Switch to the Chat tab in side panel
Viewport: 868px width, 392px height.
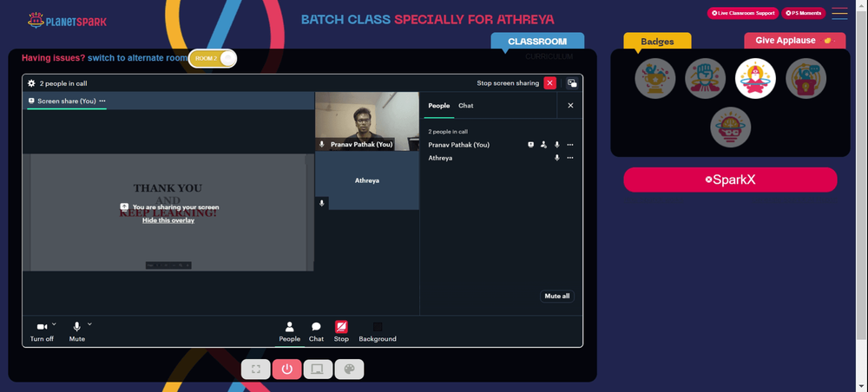(x=465, y=106)
